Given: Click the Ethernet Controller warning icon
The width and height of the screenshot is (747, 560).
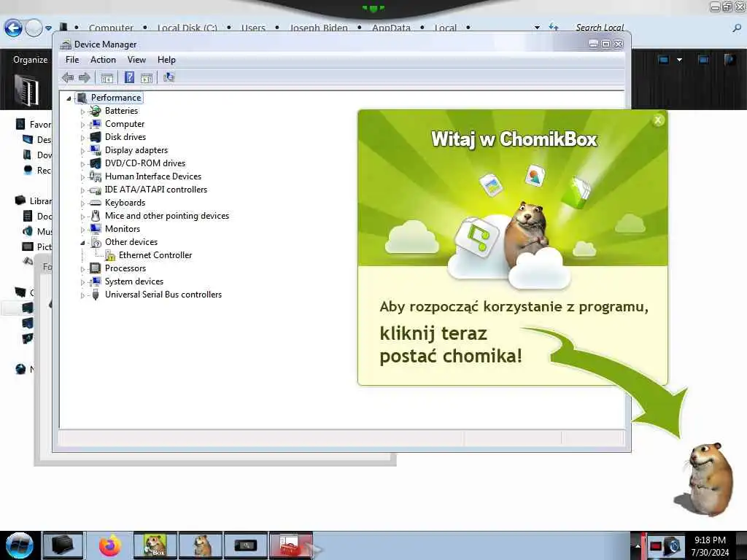Looking at the screenshot, I should tap(110, 256).
